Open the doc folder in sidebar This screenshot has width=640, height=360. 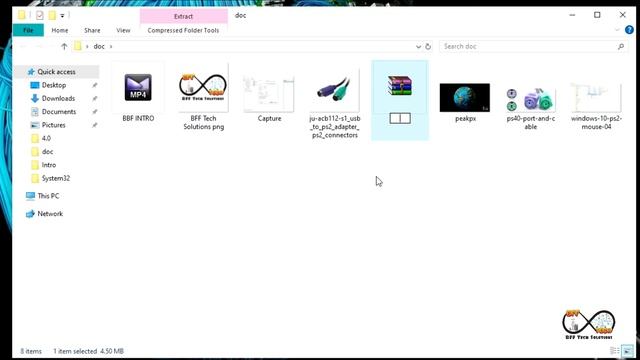pos(47,152)
